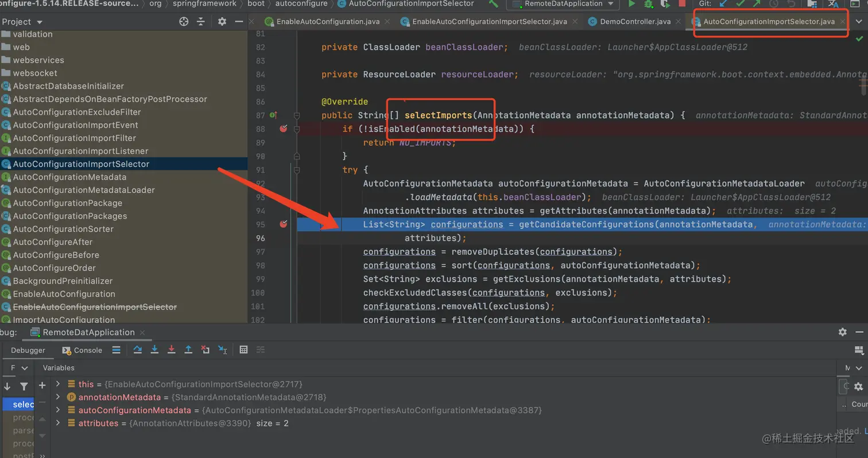Expand the attributes variable node

[x=58, y=423]
